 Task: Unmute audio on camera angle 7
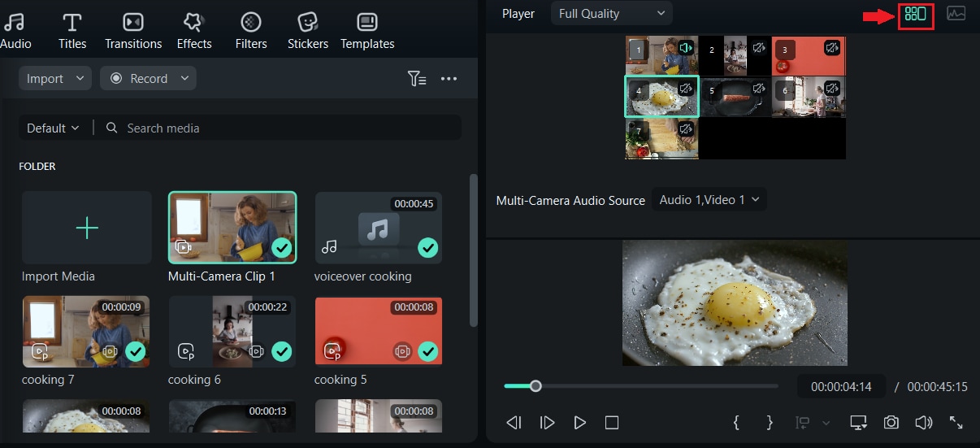pyautogui.click(x=686, y=128)
